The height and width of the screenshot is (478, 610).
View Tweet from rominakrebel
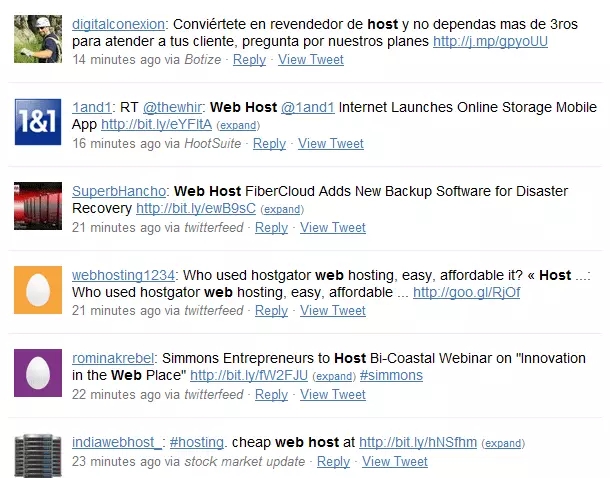pyautogui.click(x=333, y=394)
